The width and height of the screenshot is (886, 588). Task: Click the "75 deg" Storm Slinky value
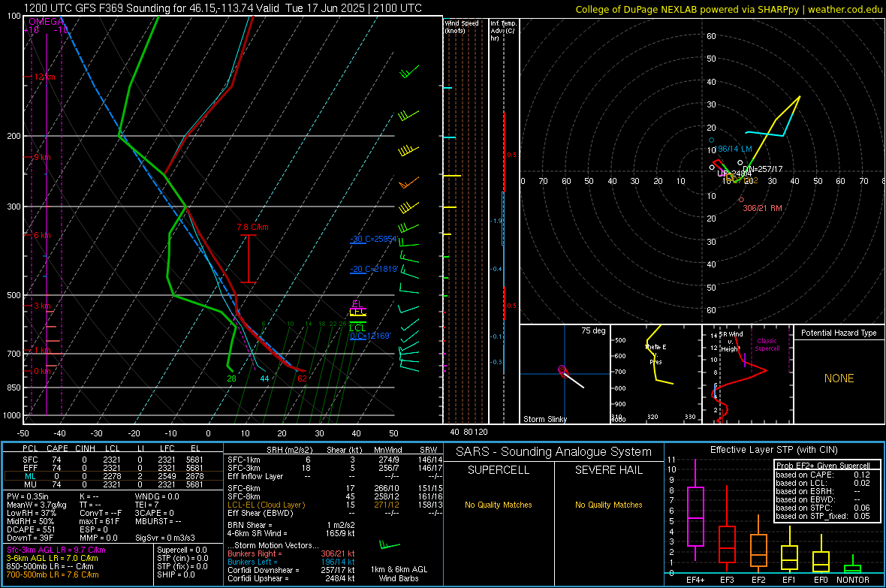pyautogui.click(x=593, y=330)
